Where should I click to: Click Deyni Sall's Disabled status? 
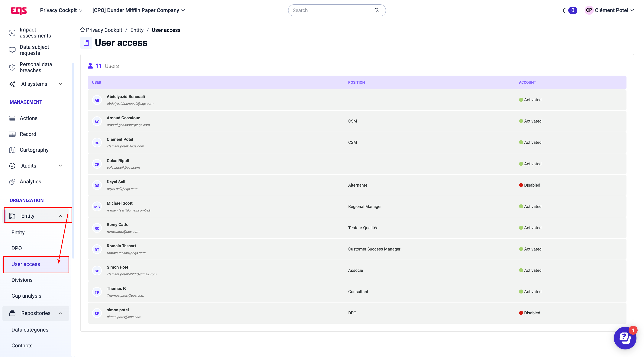tap(530, 185)
